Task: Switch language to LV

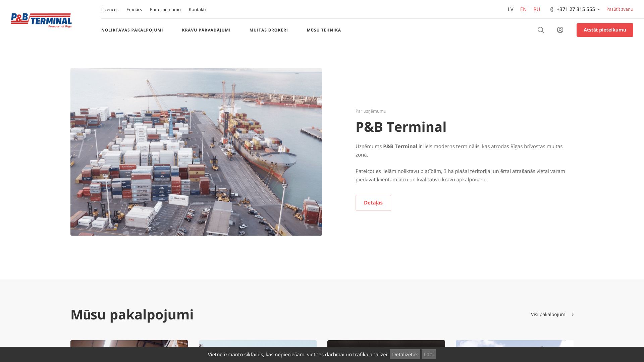Action: click(511, 9)
